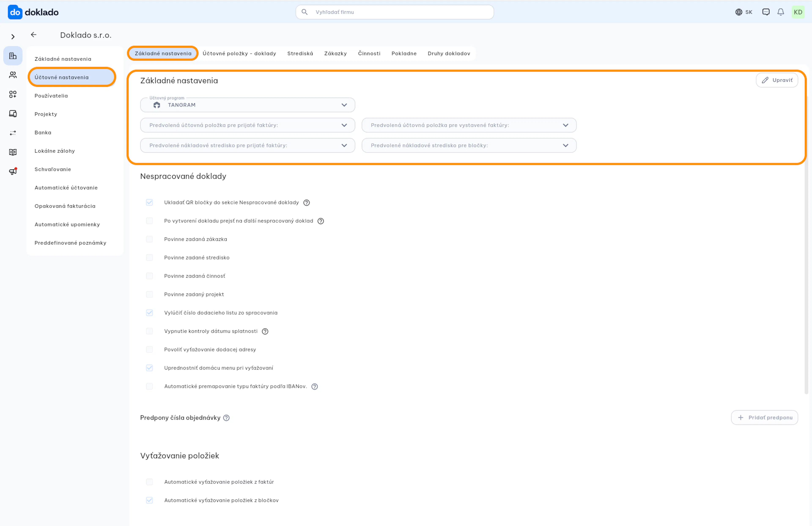
Task: Open the devices icon in sidebar
Action: point(13,114)
